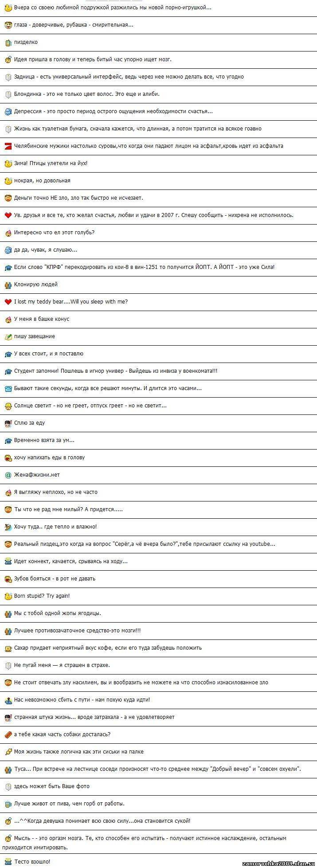Click the beer mug icon beside "Лучше живот от пива"

pos(8,804)
